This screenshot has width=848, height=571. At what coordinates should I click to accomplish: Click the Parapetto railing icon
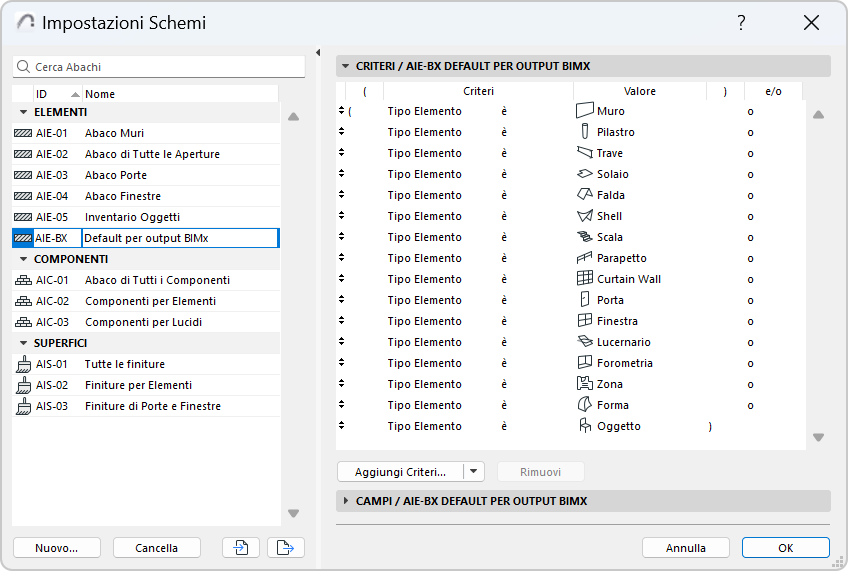pos(585,257)
